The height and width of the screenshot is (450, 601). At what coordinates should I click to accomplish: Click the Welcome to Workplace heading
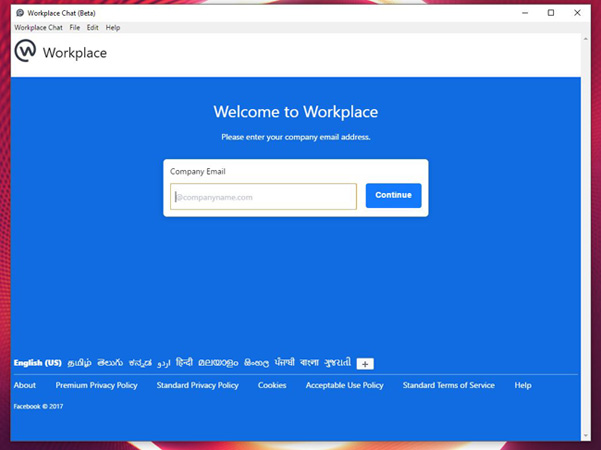pyautogui.click(x=296, y=112)
